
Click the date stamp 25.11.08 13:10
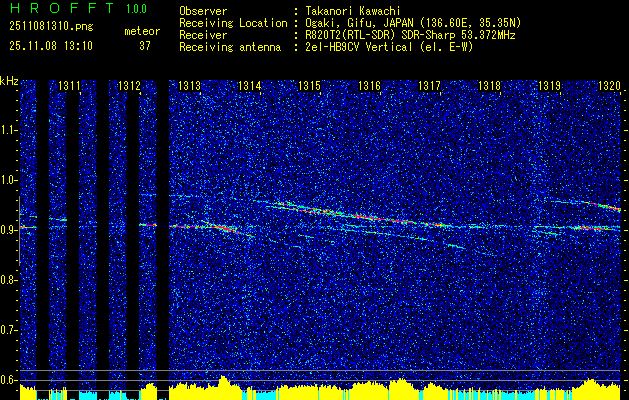(x=51, y=46)
